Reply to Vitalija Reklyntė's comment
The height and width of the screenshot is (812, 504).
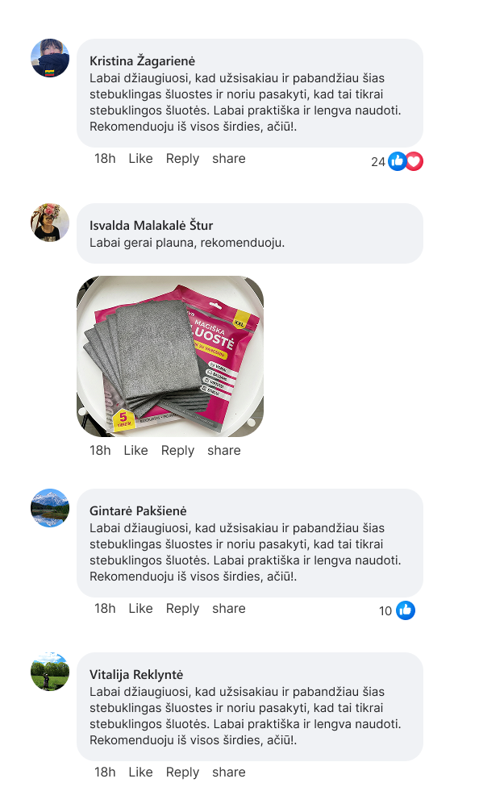tap(182, 772)
